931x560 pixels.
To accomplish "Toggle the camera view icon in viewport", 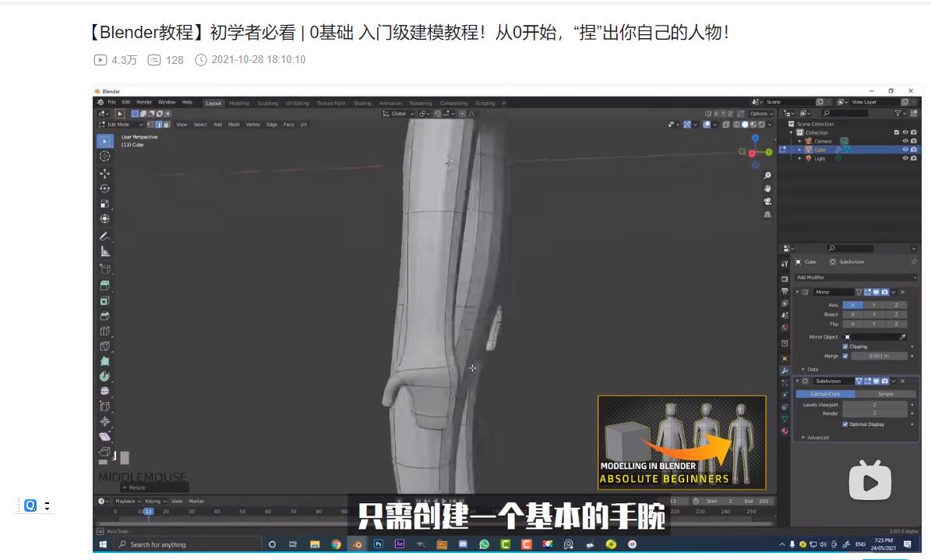I will pos(767,201).
